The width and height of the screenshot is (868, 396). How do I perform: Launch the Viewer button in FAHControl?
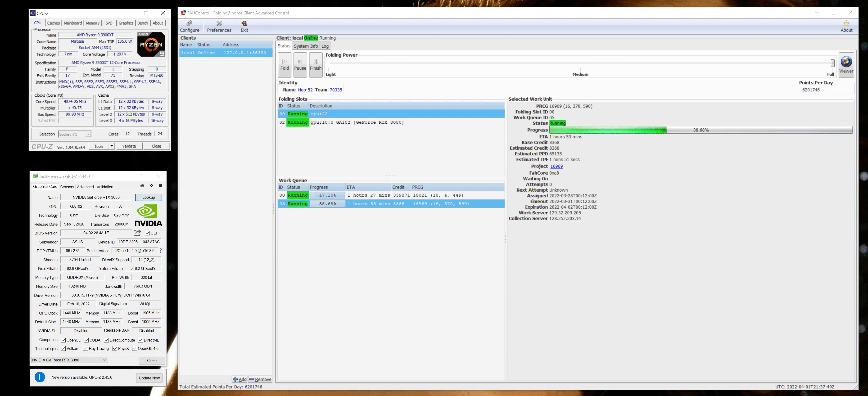pos(846,65)
